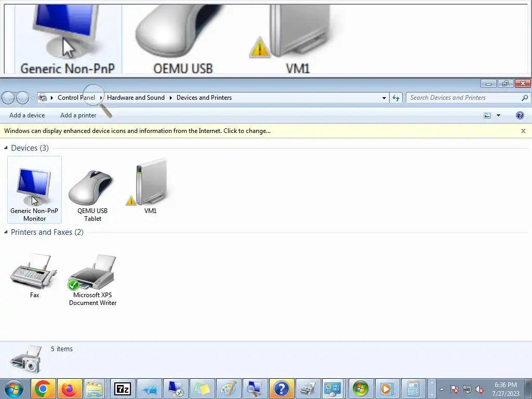Expand arrow after Control Panel breadcrumb
This screenshot has height=399, width=532.
tap(101, 98)
